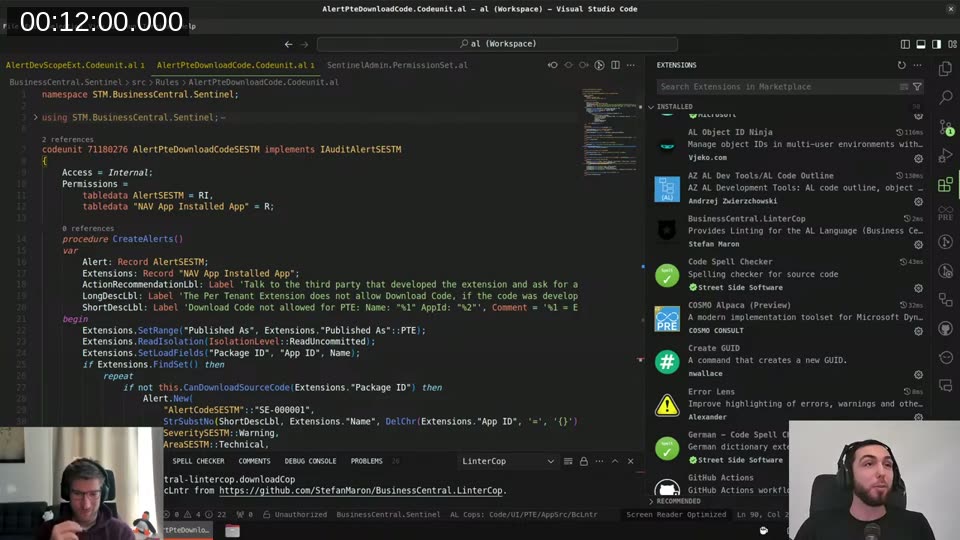
Task: Open DEBUG CONSOLE panel tab
Action: pyautogui.click(x=310, y=461)
